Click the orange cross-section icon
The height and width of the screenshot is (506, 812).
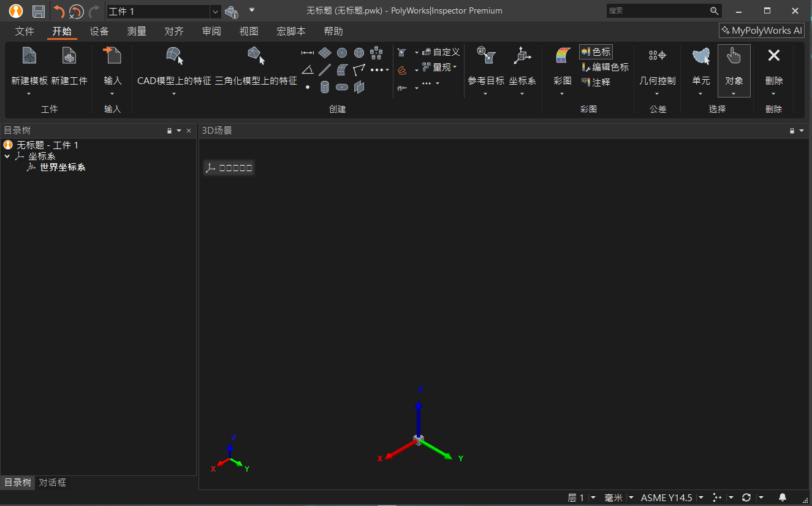tap(402, 70)
